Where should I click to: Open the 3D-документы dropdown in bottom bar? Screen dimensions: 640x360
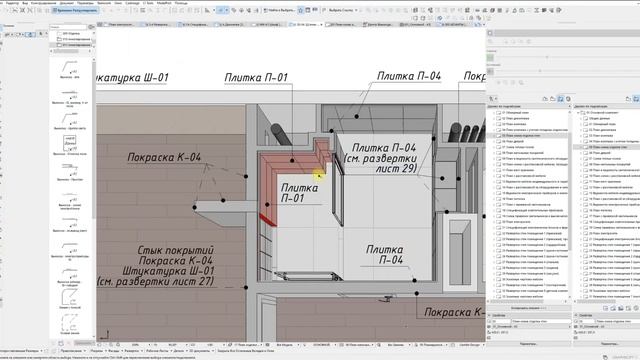point(201,351)
